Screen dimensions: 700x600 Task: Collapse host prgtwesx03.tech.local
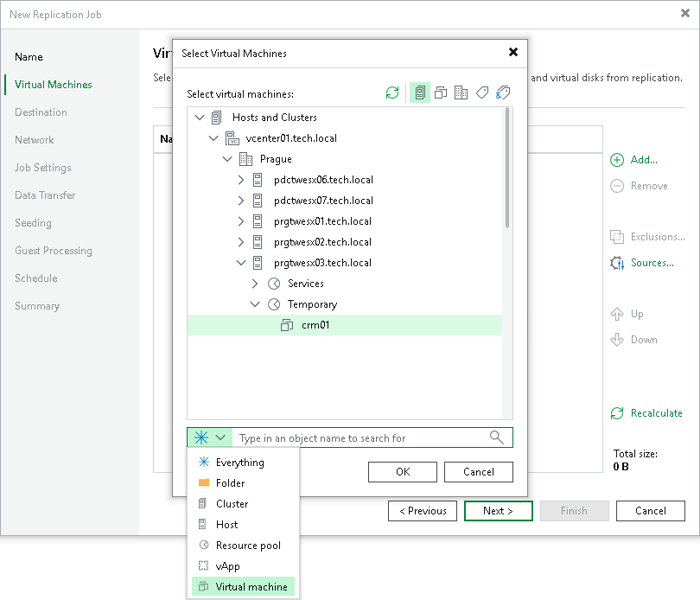[241, 263]
